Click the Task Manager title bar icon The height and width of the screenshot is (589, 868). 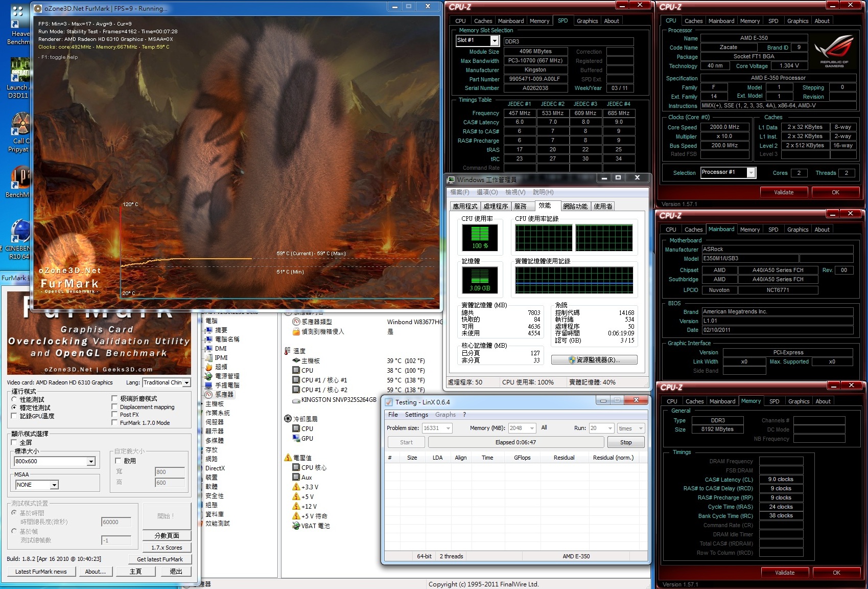point(451,179)
